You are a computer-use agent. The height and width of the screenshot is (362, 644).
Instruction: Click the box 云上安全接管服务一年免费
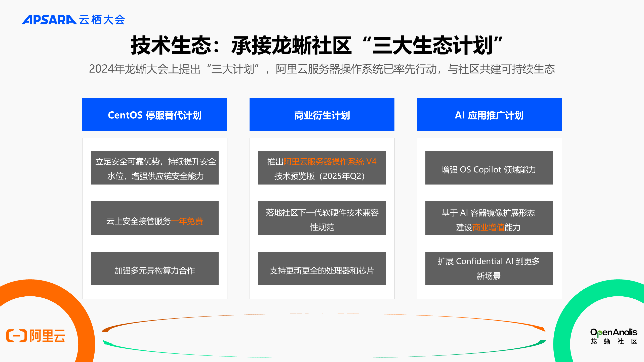tap(155, 218)
